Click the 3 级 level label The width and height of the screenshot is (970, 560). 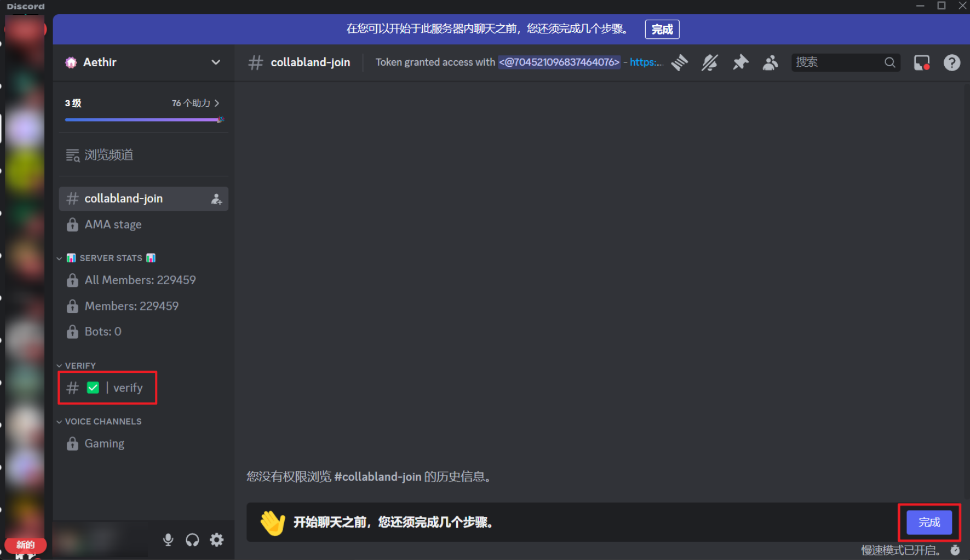(x=73, y=103)
